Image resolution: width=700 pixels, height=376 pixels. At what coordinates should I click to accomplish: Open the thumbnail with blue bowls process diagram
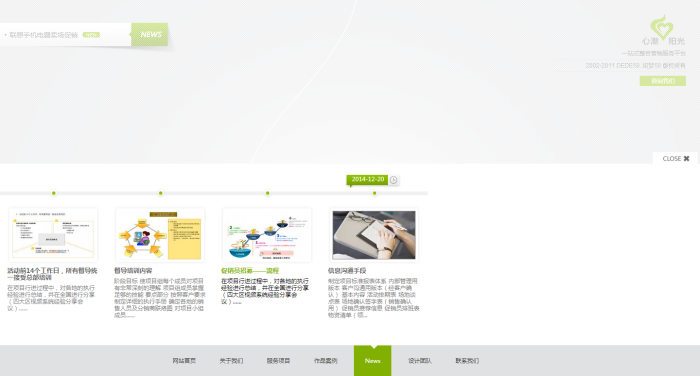(x=267, y=235)
